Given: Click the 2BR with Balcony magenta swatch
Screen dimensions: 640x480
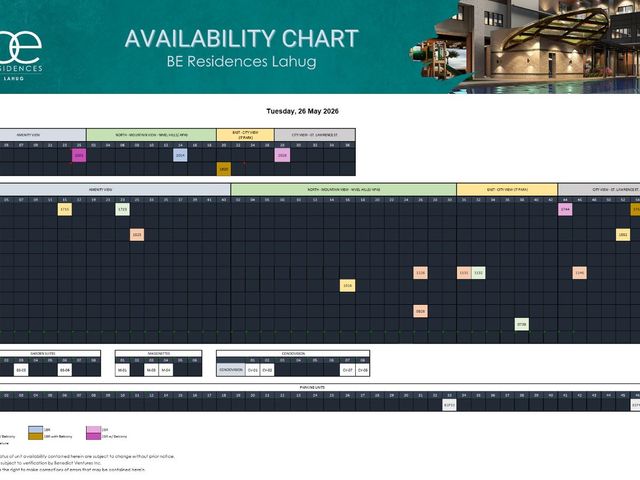Looking at the screenshot, I should pos(93,436).
